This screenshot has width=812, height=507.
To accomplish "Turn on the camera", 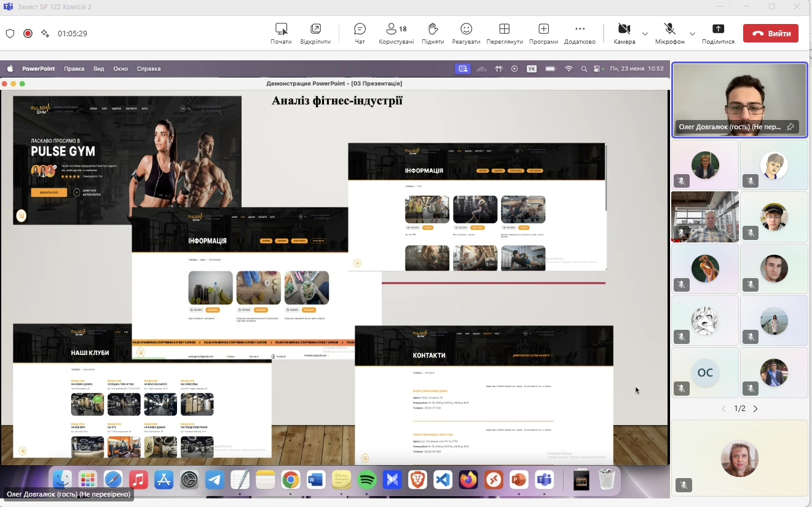I will point(624,33).
